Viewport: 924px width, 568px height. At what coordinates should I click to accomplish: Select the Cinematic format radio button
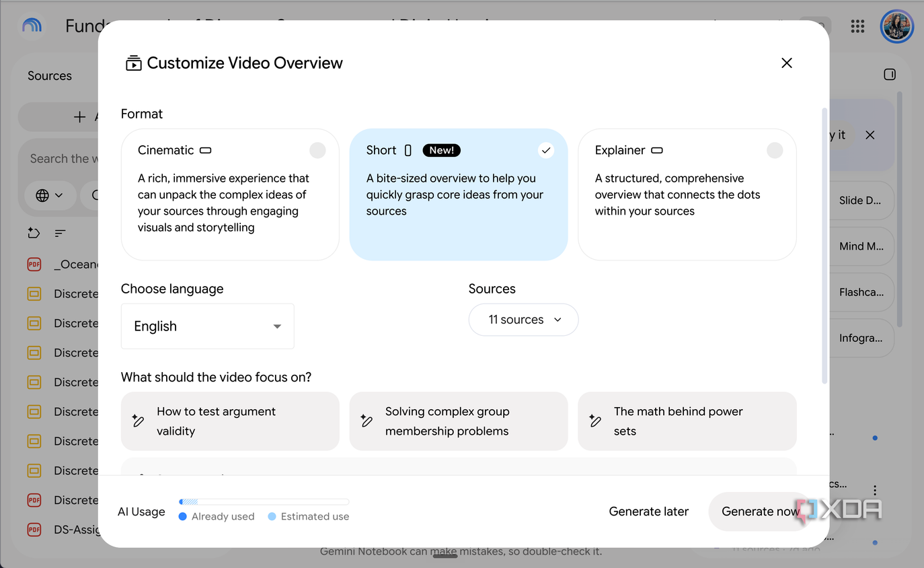tap(317, 150)
